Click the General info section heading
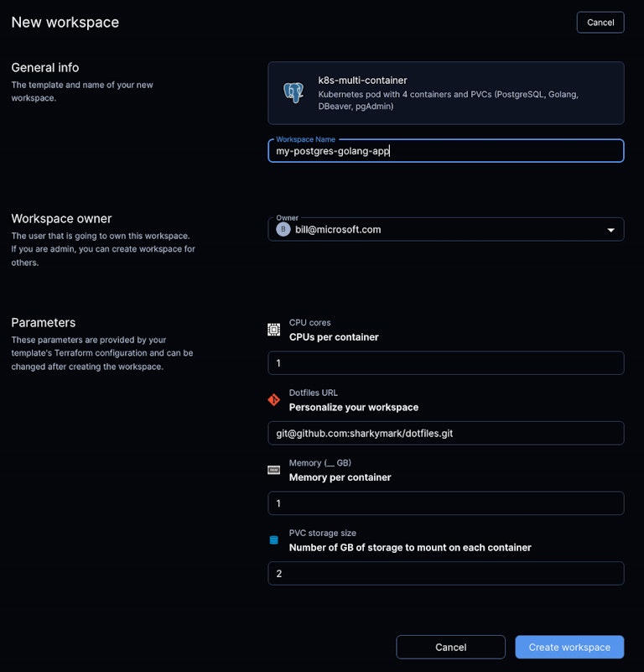Screen dimensions: 644x672 point(45,67)
